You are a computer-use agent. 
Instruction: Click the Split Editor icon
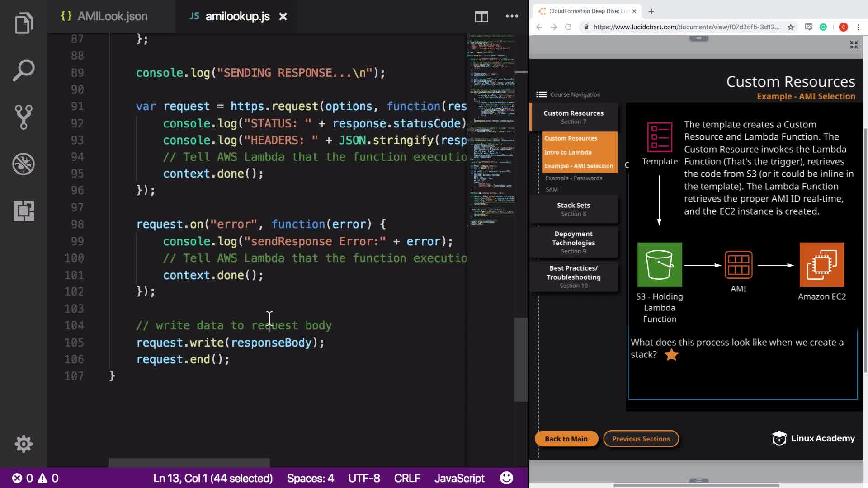click(481, 17)
